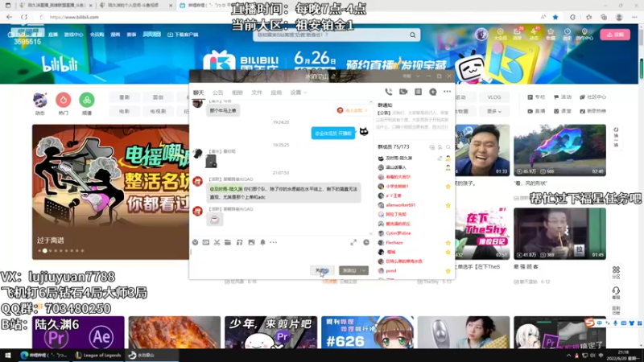Screen dimensions: 644x362
Task: Open bilibili 消息 messages icon with badge
Action: [x=517, y=34]
